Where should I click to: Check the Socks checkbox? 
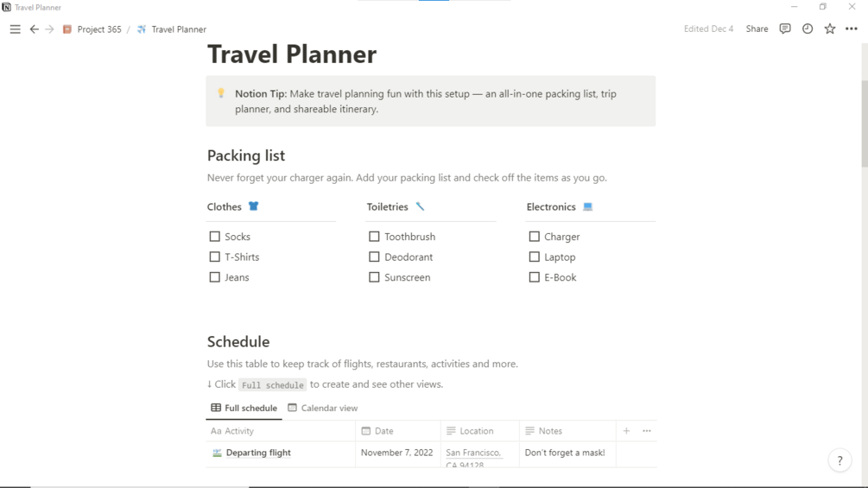[215, 237]
